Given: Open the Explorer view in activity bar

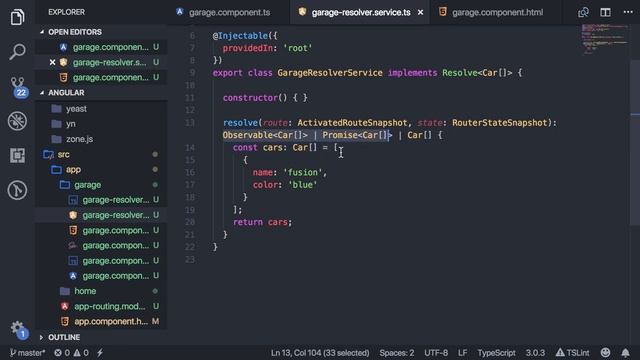Looking at the screenshot, I should point(17,17).
